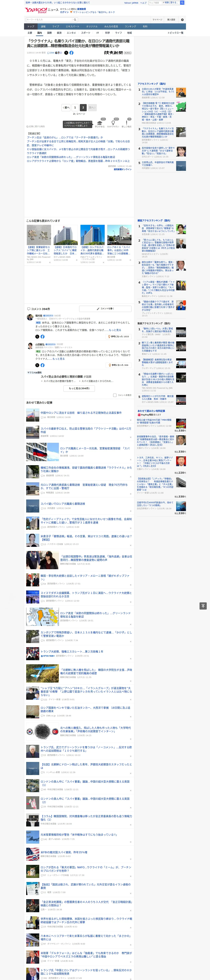Open 米倉涼子「書類送検」報道 article

[x=86, y=538]
